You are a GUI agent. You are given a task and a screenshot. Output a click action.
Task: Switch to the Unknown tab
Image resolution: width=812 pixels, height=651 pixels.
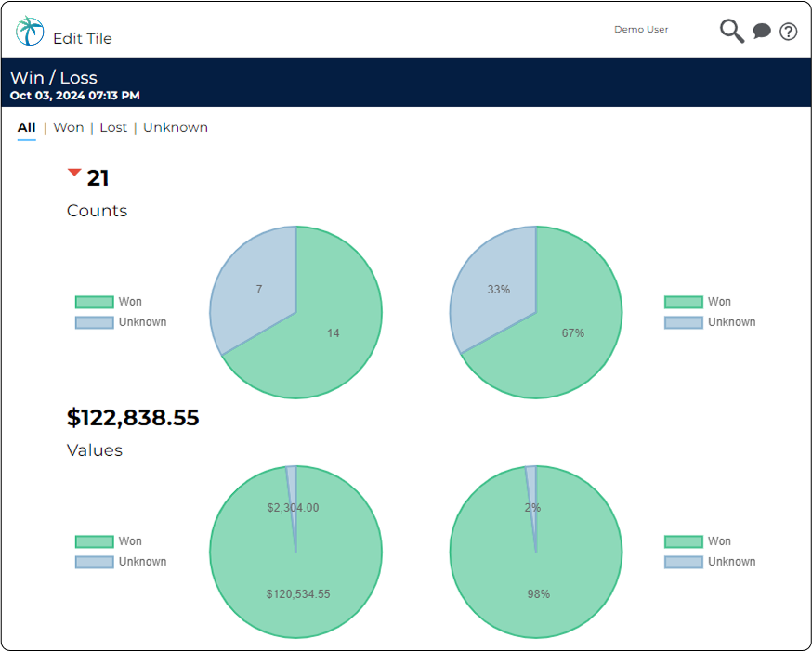tap(175, 127)
